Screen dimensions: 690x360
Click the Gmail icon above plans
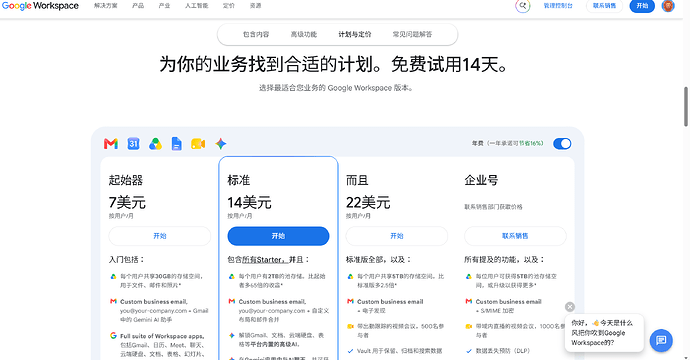click(111, 143)
